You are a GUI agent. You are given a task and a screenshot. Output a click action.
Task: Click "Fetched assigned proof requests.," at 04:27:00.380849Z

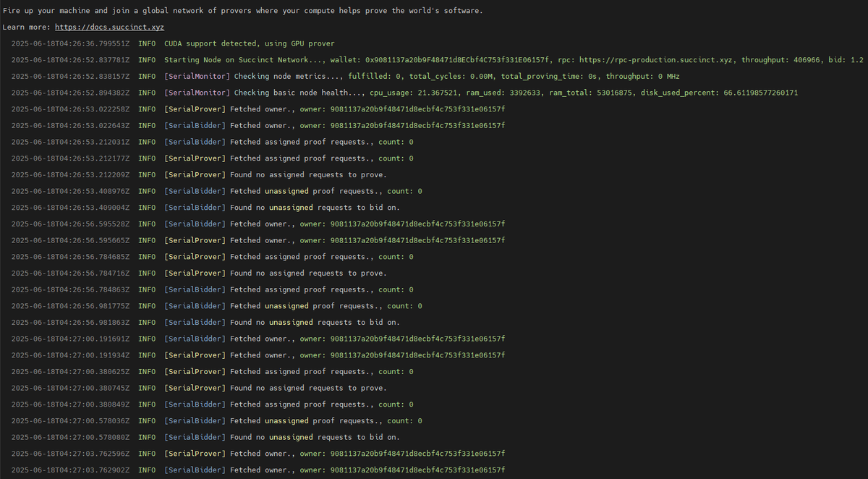(302, 404)
